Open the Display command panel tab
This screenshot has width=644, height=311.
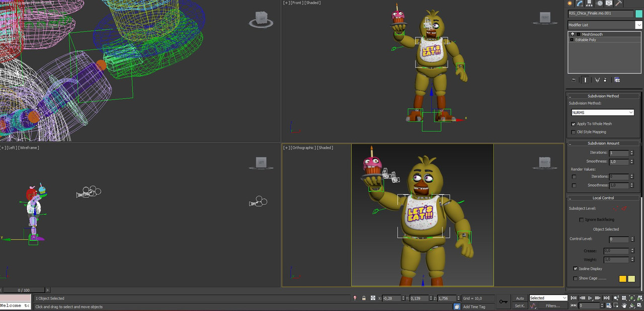tap(609, 4)
